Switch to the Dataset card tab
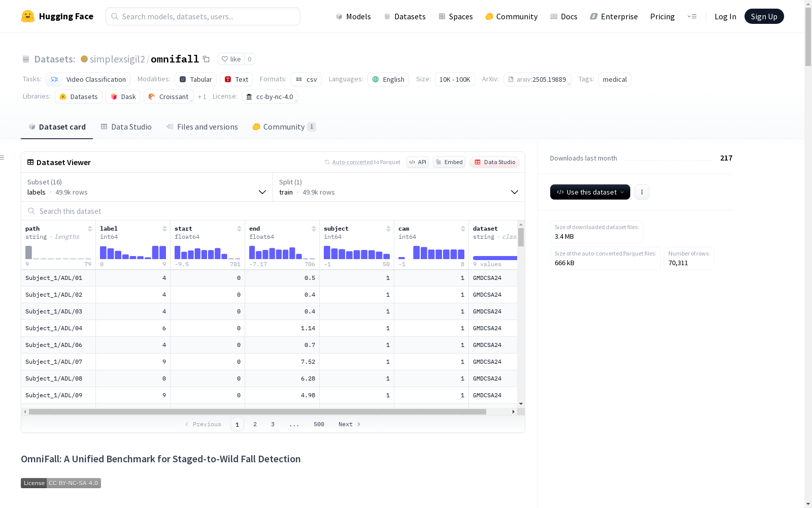Viewport: 812px width, 508px height. coord(57,127)
